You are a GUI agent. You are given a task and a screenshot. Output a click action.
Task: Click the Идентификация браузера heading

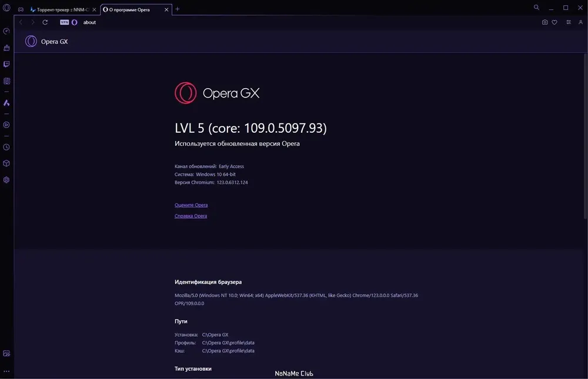coord(208,282)
